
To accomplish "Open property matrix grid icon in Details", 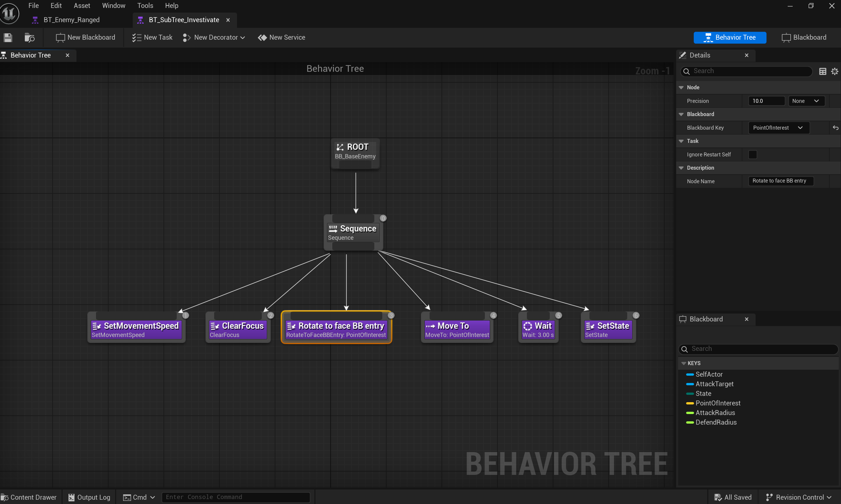I will [x=822, y=71].
